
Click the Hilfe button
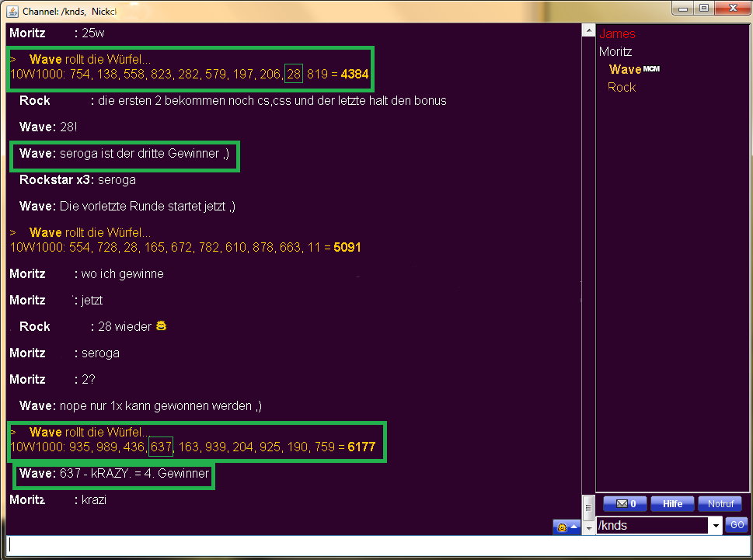[672, 504]
